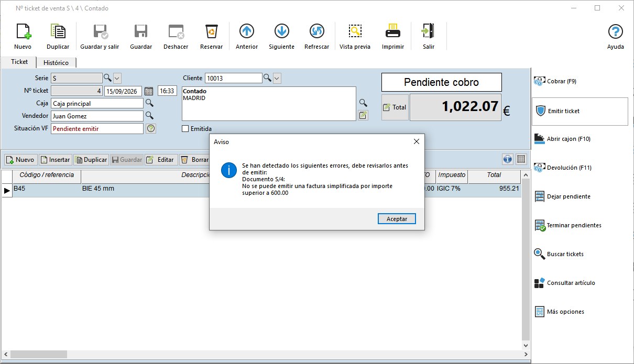
Task: Click the Emitir ticket button
Action: coord(580,111)
